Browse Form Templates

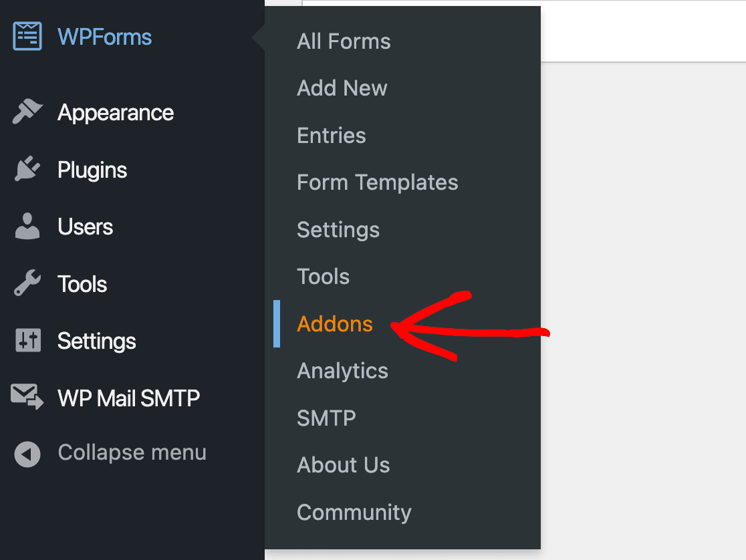[377, 182]
